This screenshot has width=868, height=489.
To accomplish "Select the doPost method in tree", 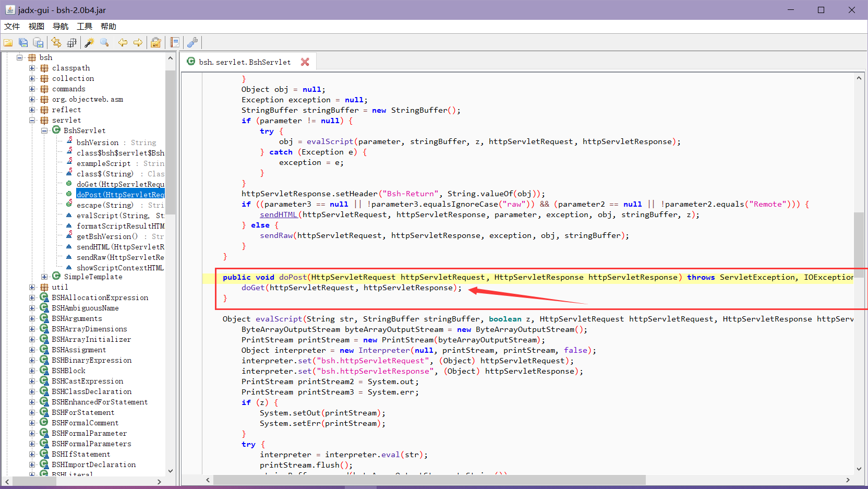I will pos(120,195).
